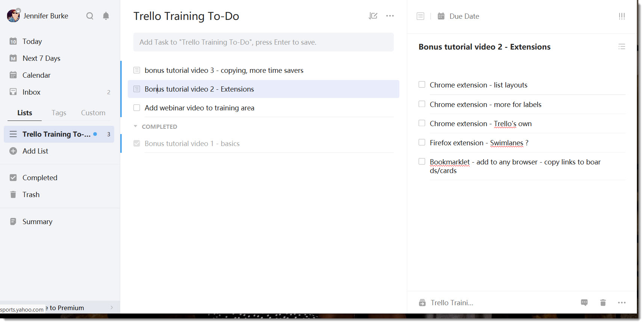Expand the Premium banner chevron arrow

(x=112, y=307)
